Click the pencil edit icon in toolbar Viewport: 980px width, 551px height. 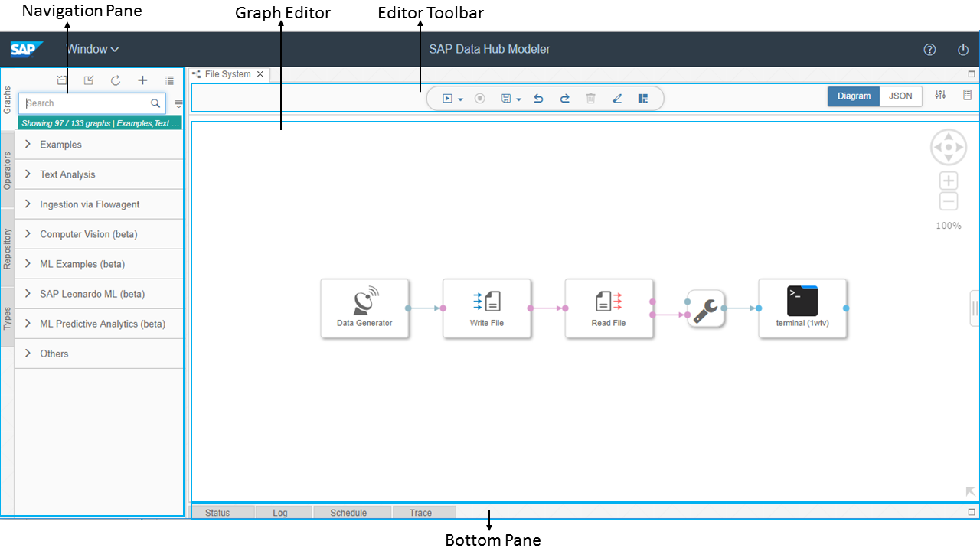tap(617, 99)
